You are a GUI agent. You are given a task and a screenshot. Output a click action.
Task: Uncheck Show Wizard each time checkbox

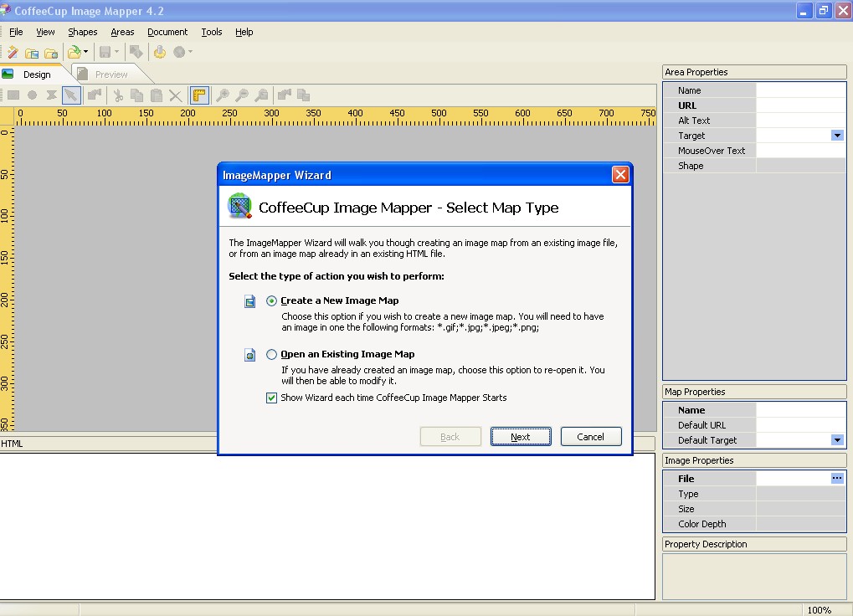[271, 398]
